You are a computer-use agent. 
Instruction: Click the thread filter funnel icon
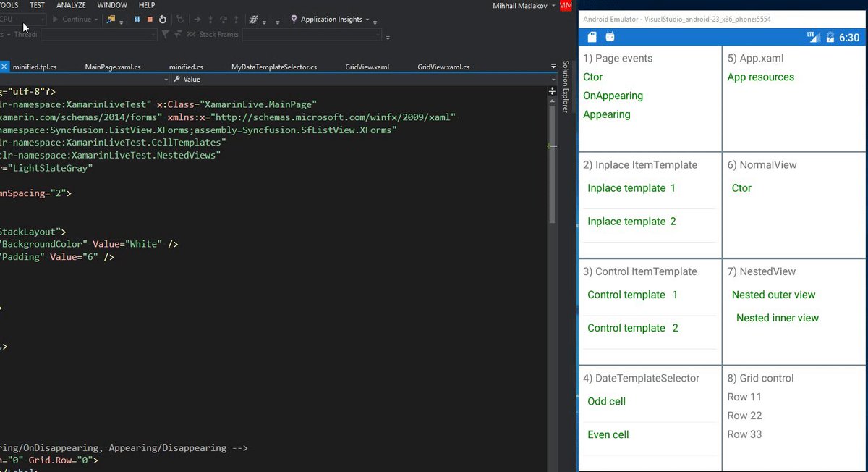click(166, 34)
